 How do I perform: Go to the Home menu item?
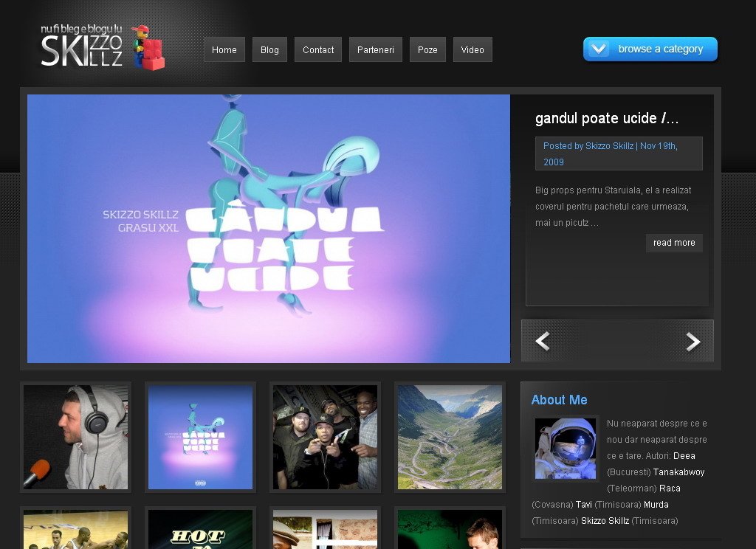(224, 49)
